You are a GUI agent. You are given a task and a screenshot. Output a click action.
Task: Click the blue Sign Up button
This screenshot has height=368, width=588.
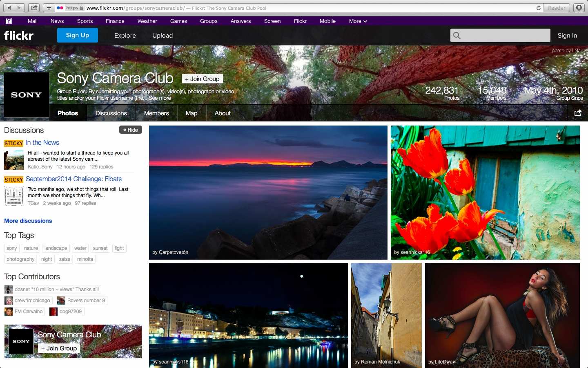pos(78,35)
